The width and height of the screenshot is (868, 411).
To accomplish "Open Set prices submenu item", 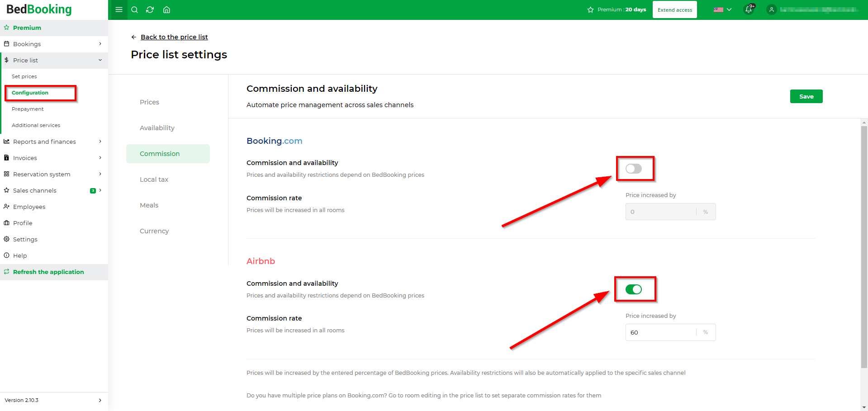I will tap(24, 76).
